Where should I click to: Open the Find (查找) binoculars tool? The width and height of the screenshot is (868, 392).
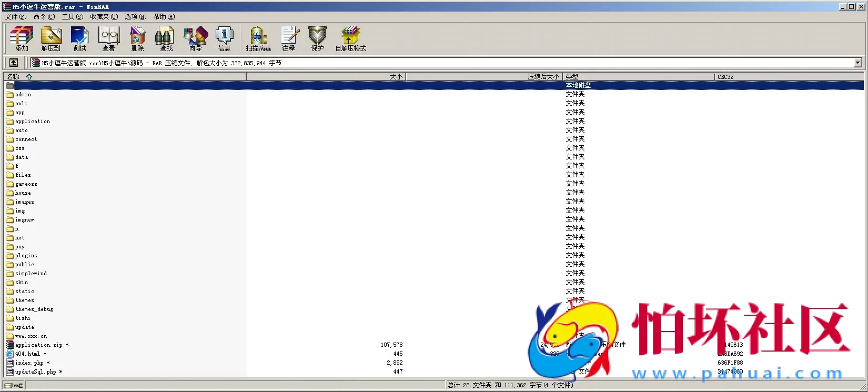point(166,39)
